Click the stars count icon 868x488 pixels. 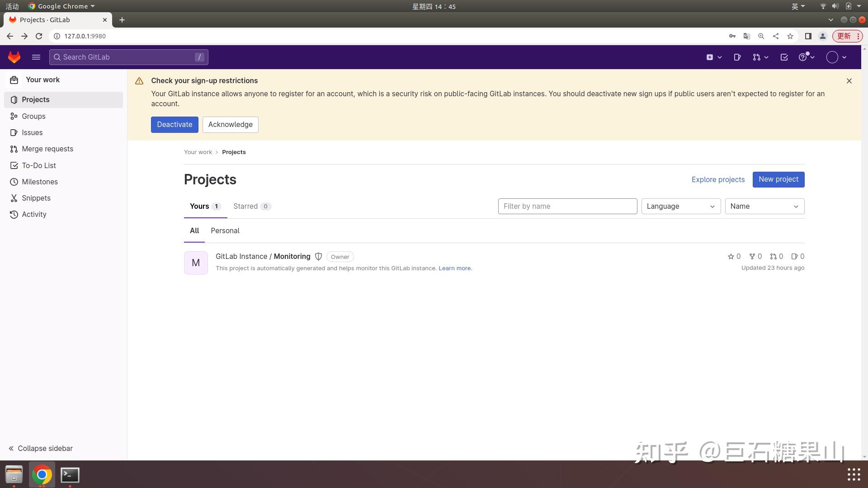(731, 257)
